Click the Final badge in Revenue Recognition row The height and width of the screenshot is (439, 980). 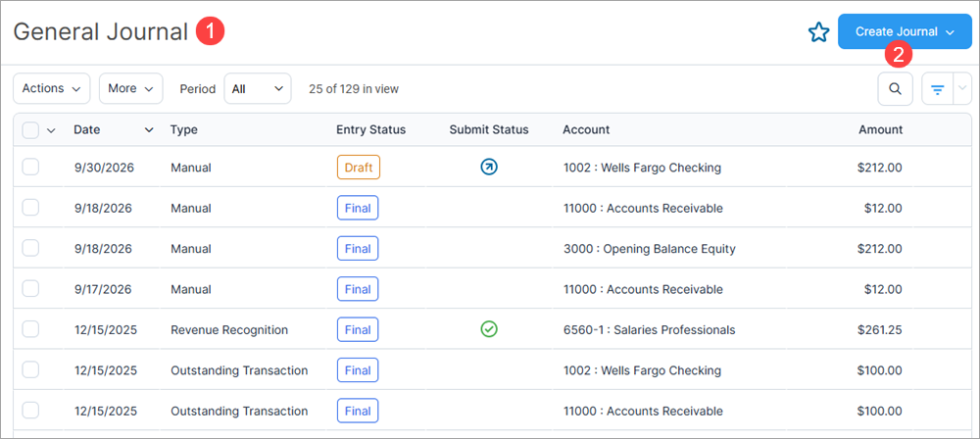[358, 330]
